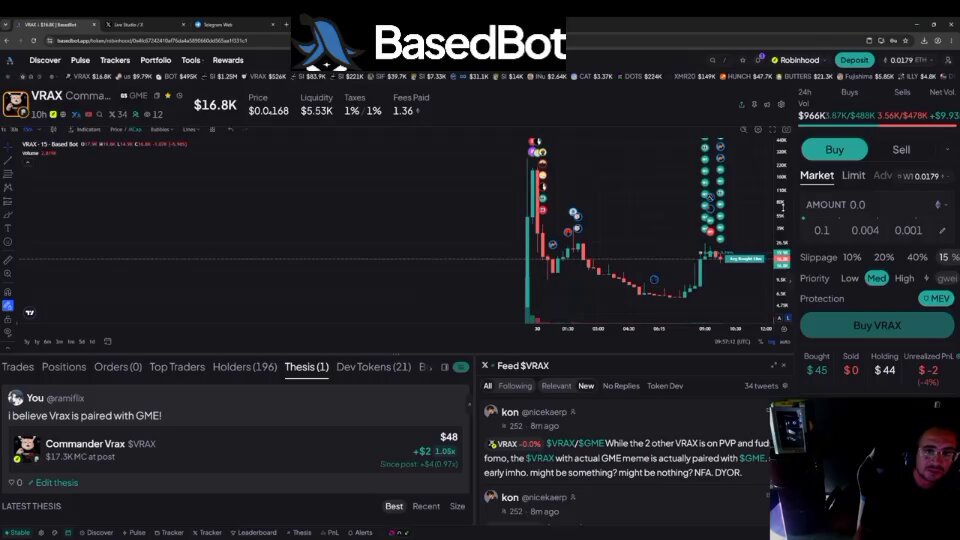The width and height of the screenshot is (960, 540).
Task: Open the green chat button beside tabs
Action: pos(461,367)
